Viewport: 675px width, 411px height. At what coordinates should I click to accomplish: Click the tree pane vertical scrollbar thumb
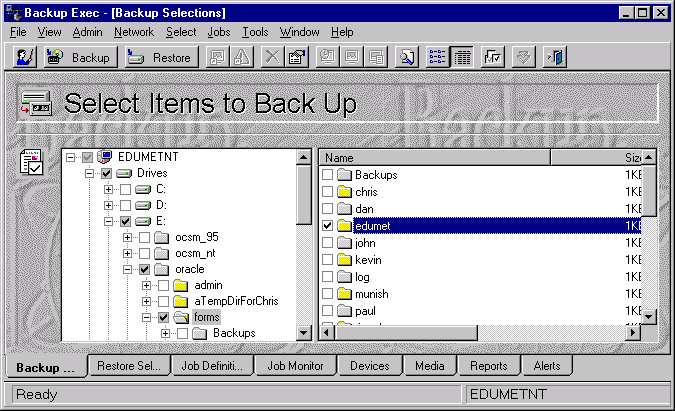[304, 195]
